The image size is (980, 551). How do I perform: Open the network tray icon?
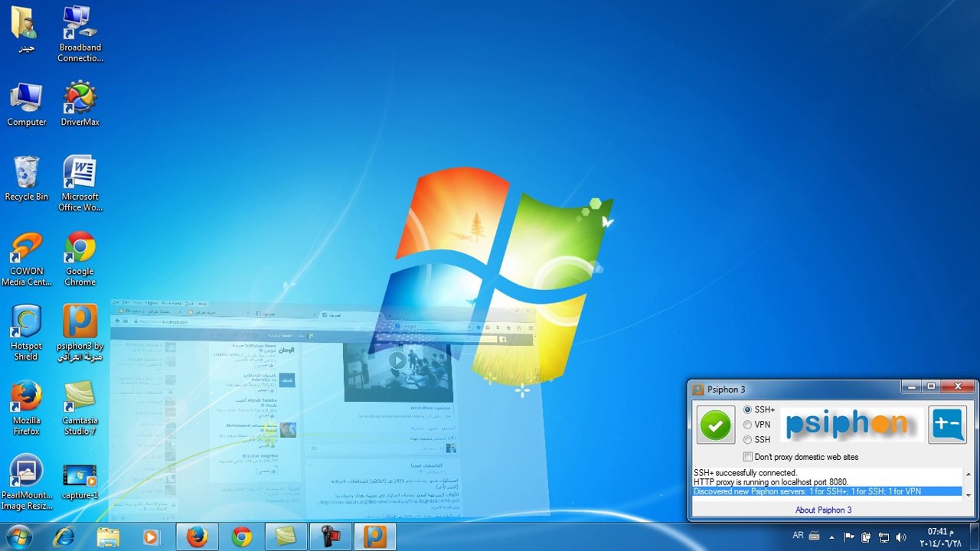point(884,537)
